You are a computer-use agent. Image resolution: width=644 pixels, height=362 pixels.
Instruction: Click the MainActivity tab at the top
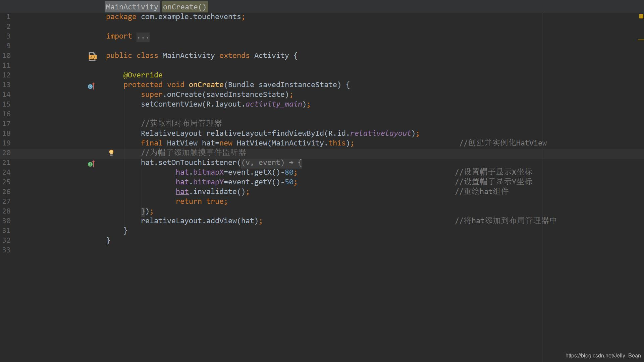(131, 7)
